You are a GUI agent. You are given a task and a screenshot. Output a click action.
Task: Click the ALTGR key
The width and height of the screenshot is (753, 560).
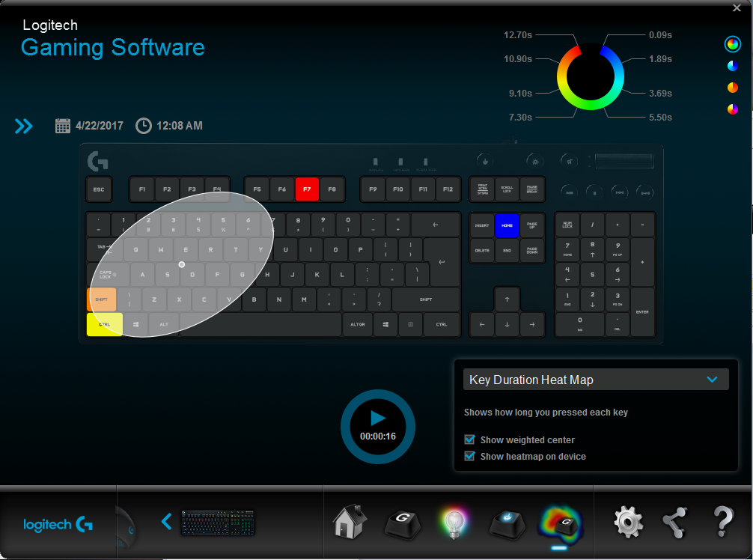(x=357, y=325)
